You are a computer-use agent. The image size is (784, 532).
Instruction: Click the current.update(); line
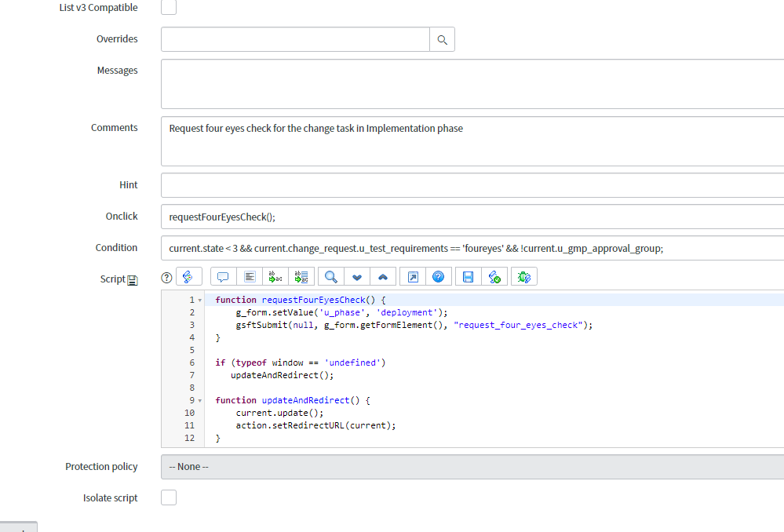[x=279, y=413]
